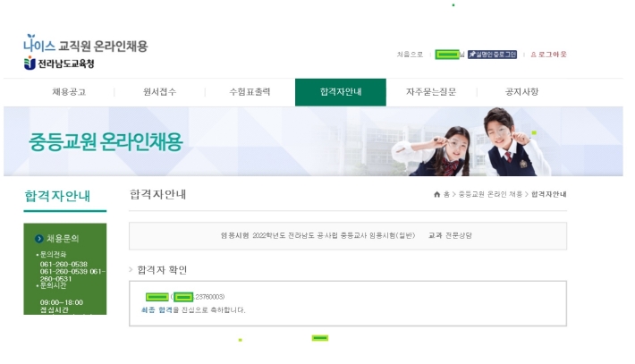Screen dimensions: 635x364
Task: Click the 나이스 logo at top left
Action: (38, 43)
